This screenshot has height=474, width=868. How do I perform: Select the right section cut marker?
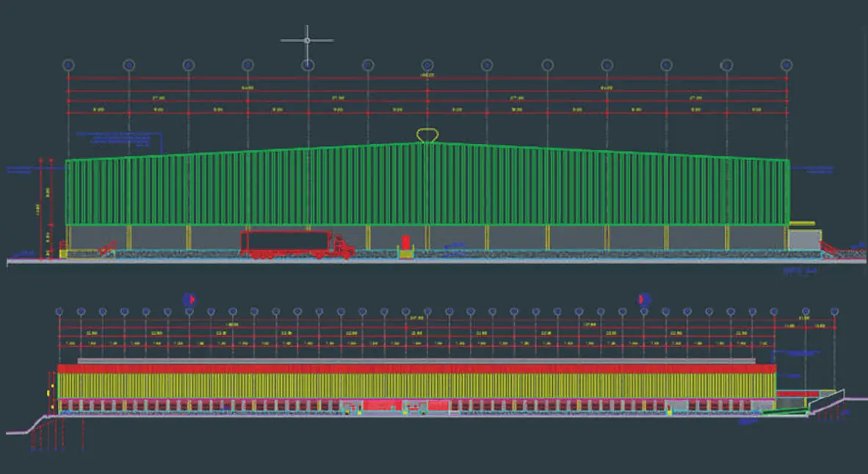click(x=644, y=298)
